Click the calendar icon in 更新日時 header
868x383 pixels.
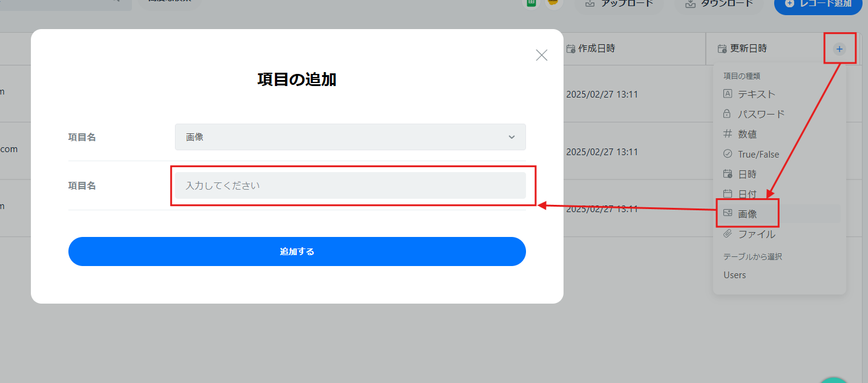coord(722,48)
